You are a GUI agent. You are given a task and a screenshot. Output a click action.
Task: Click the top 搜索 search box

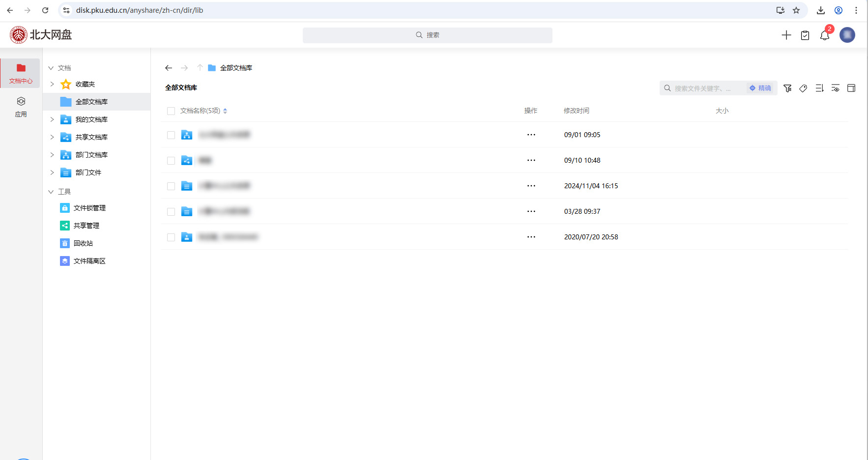tap(427, 35)
